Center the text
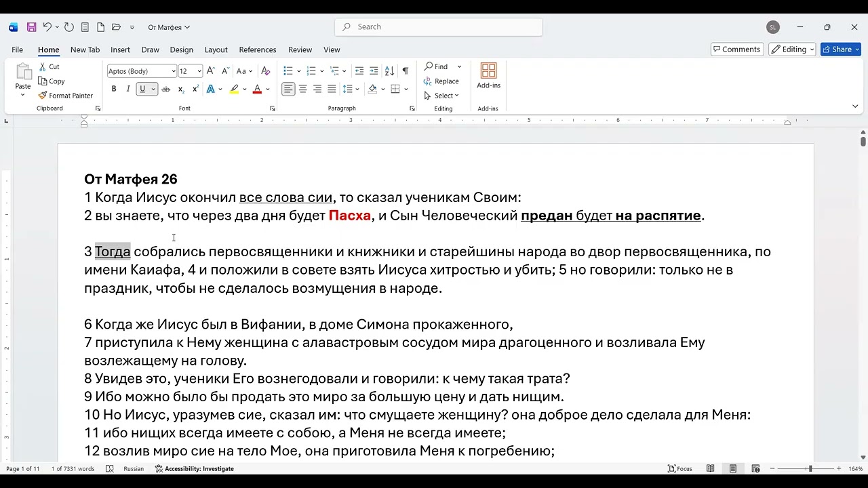Viewport: 868px width, 488px height. (x=303, y=89)
